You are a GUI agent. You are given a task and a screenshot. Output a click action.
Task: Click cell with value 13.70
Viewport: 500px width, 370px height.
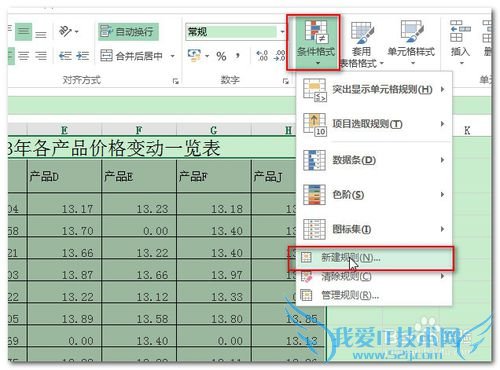[64, 227]
